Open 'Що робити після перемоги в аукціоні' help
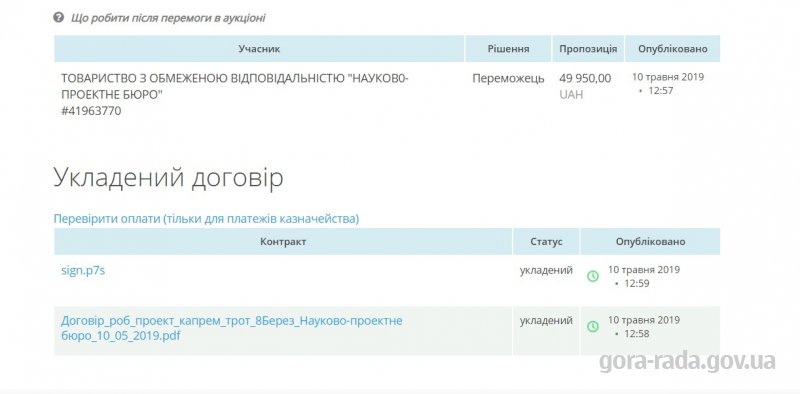This screenshot has height=394, width=800. click(x=168, y=18)
